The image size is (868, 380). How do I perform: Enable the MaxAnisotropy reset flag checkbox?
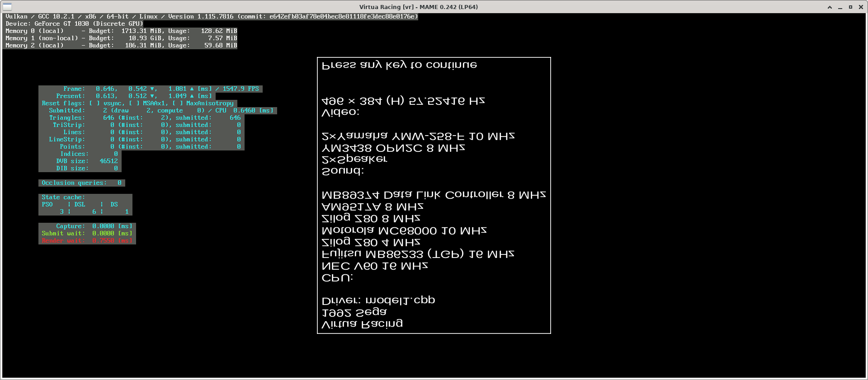click(x=178, y=103)
